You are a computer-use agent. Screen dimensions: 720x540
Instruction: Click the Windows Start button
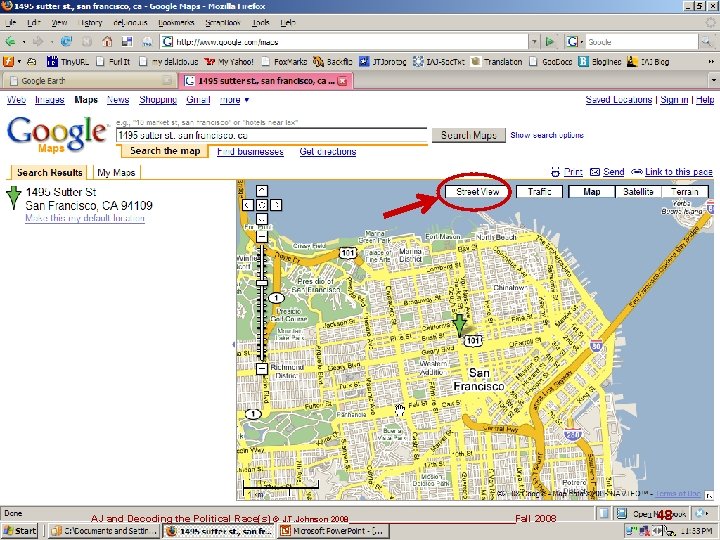(20, 531)
